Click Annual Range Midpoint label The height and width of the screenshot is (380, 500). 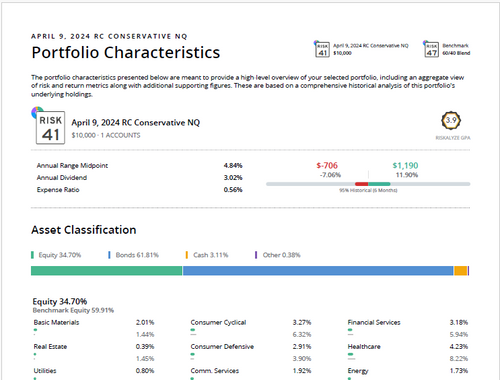pyautogui.click(x=72, y=166)
